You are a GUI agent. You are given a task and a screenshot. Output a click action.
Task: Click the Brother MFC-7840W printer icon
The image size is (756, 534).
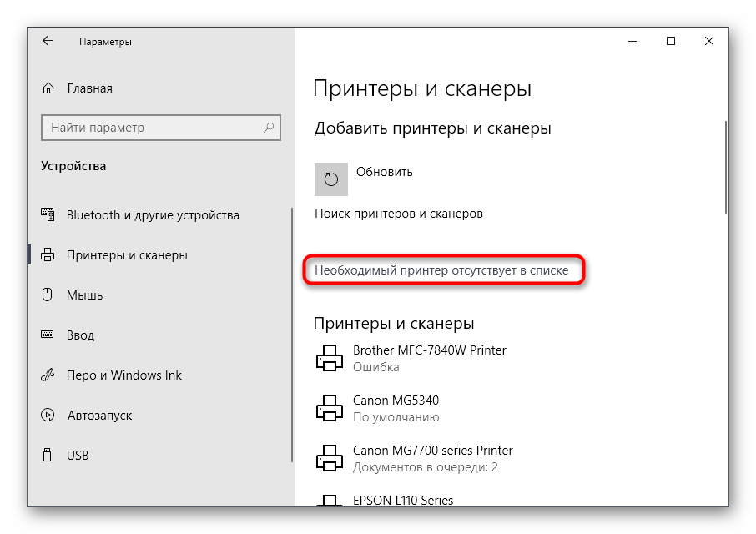pos(330,357)
